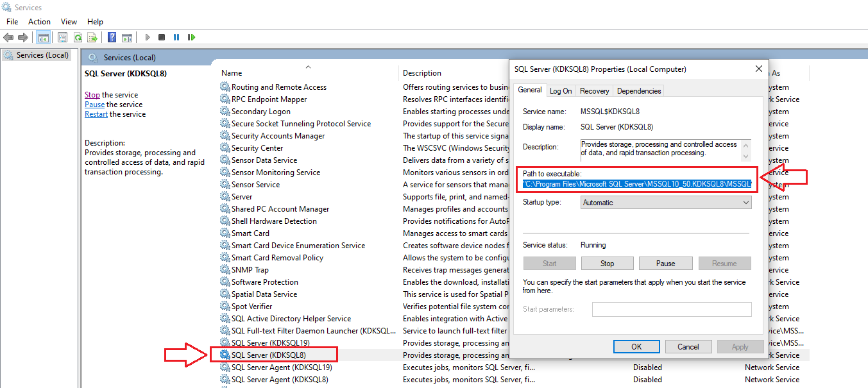
Task: Select the Server service row
Action: pos(242,197)
